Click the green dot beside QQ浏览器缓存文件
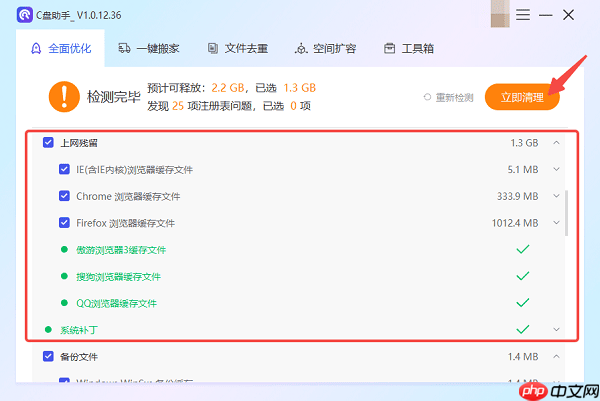The image size is (600, 401). pos(64,303)
